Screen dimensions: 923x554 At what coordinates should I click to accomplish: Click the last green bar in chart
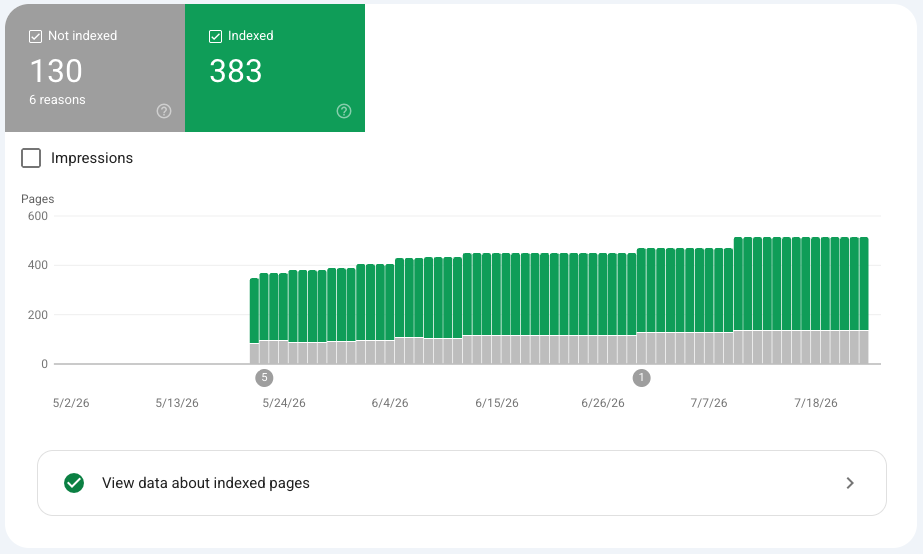(x=864, y=284)
